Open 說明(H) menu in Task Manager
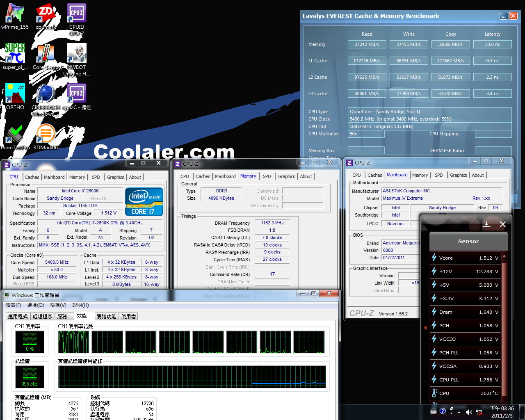 (80, 305)
